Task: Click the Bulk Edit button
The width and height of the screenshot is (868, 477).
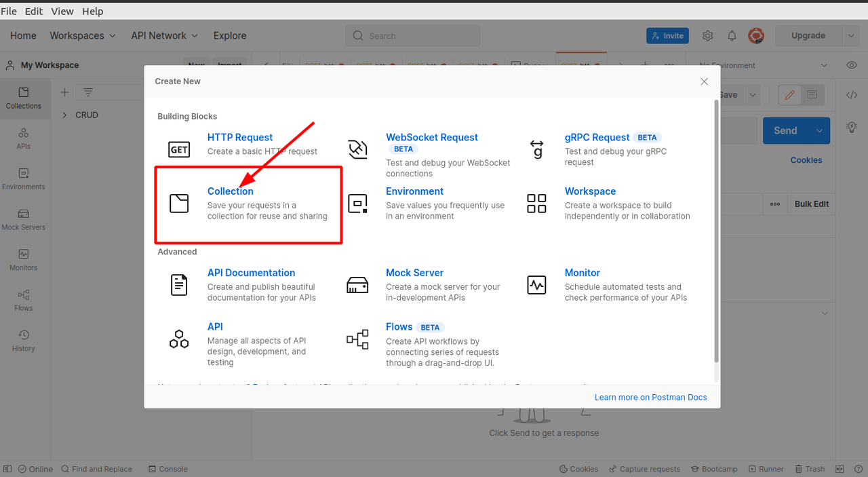Action: point(812,204)
